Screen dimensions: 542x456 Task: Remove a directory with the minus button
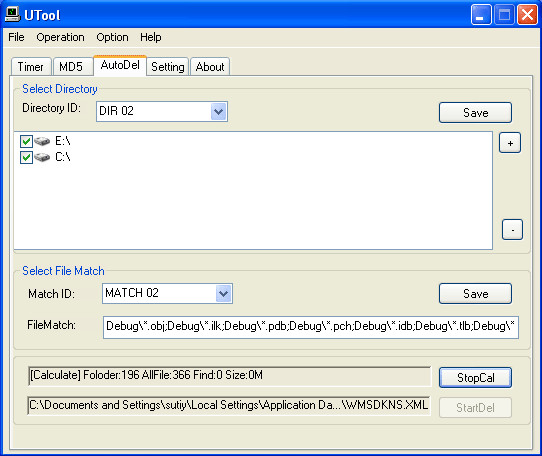512,230
